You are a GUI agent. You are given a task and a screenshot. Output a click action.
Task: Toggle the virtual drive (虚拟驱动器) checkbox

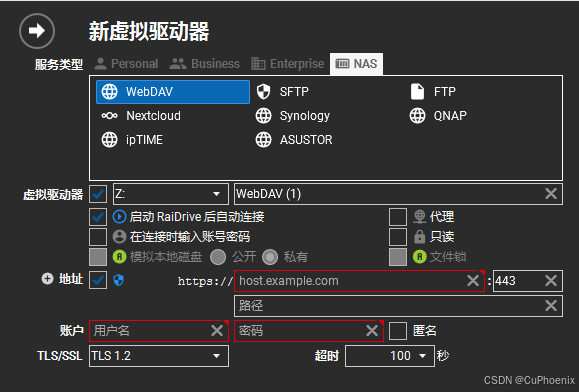point(98,194)
